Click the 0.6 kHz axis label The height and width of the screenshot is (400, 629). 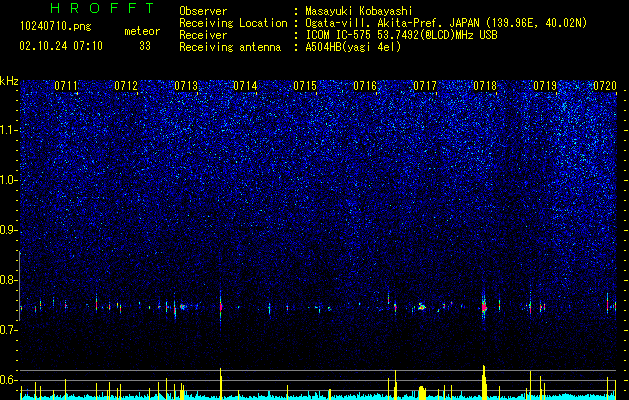pos(9,380)
